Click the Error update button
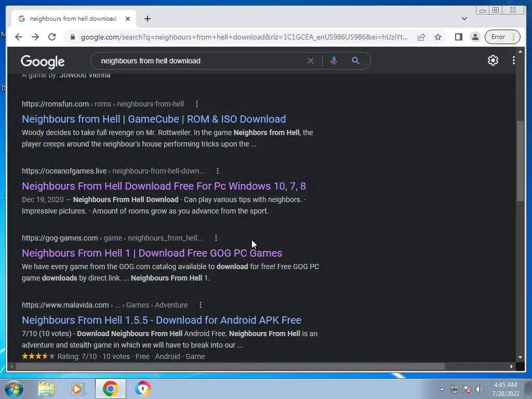The height and width of the screenshot is (399, 532). coord(502,37)
